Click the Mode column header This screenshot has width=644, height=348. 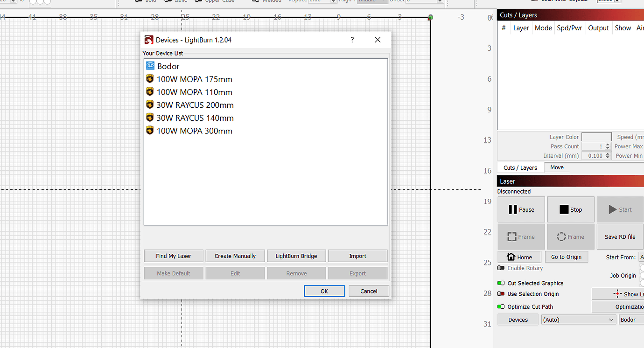543,28
